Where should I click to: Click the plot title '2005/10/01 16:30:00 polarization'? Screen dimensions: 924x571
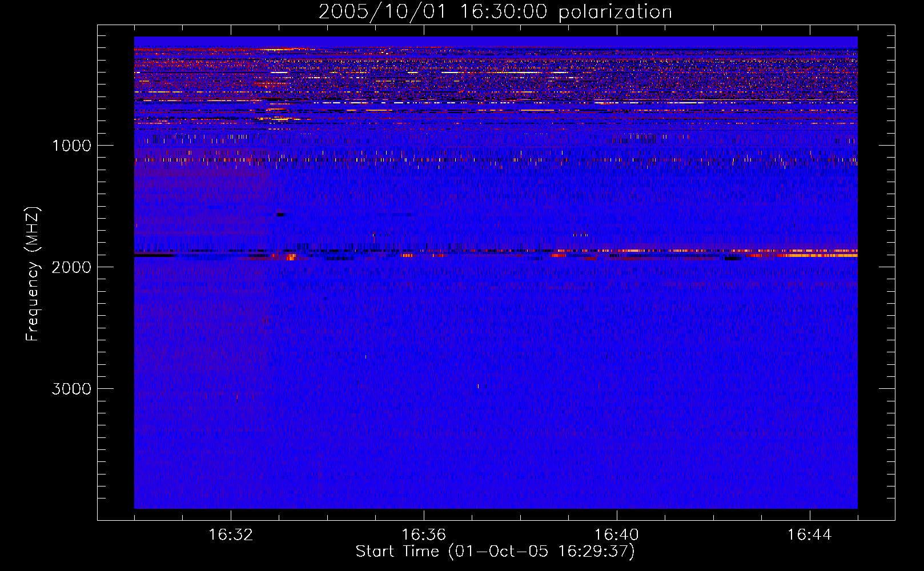click(495, 12)
